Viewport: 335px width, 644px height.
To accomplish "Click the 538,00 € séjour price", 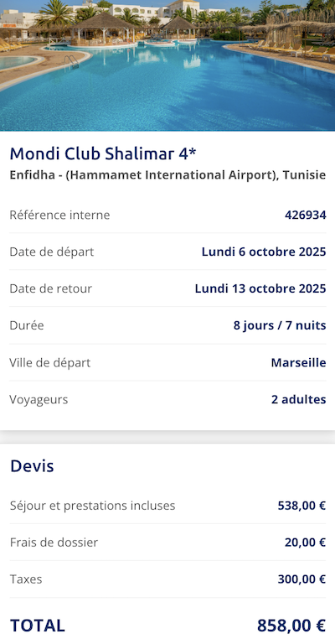I will point(301,506).
